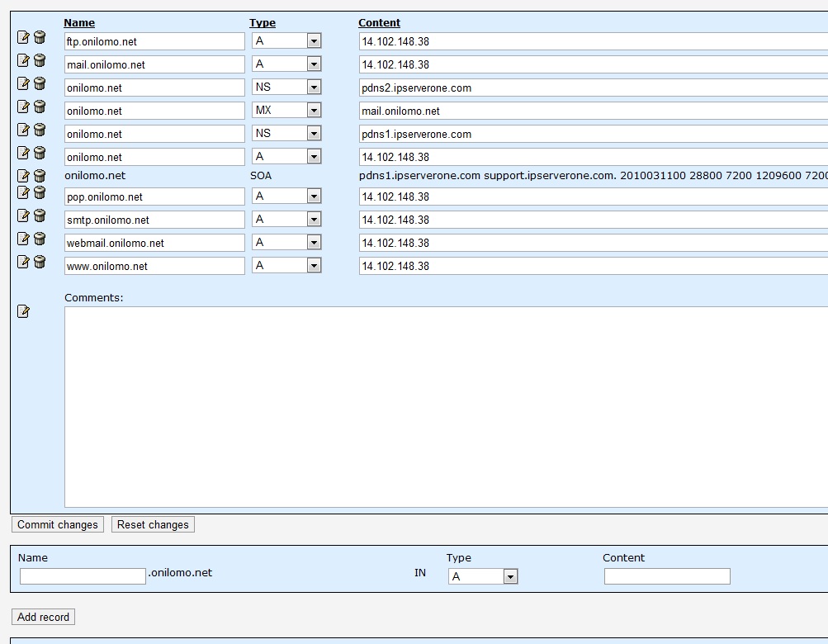The width and height of the screenshot is (828, 644).
Task: Sort records by Type column header
Action: pyautogui.click(x=263, y=23)
